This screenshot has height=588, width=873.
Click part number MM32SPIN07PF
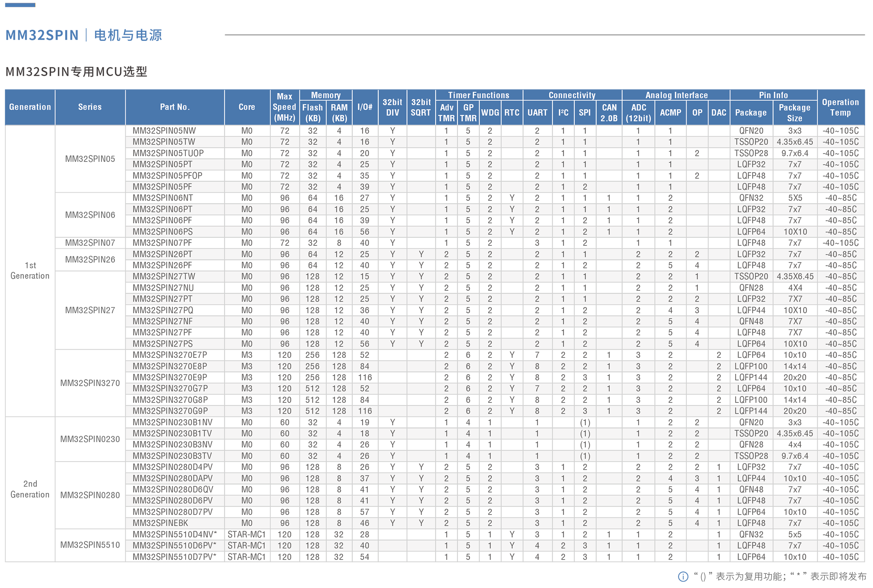click(162, 243)
